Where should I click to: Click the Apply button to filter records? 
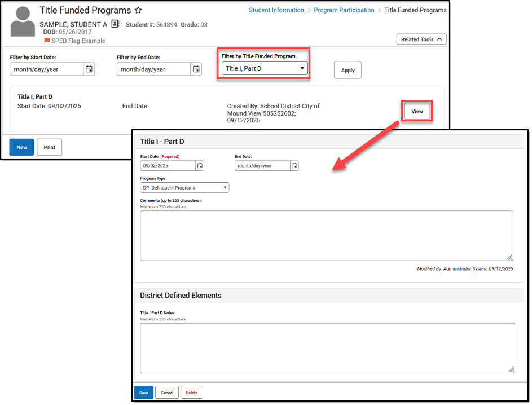(348, 70)
